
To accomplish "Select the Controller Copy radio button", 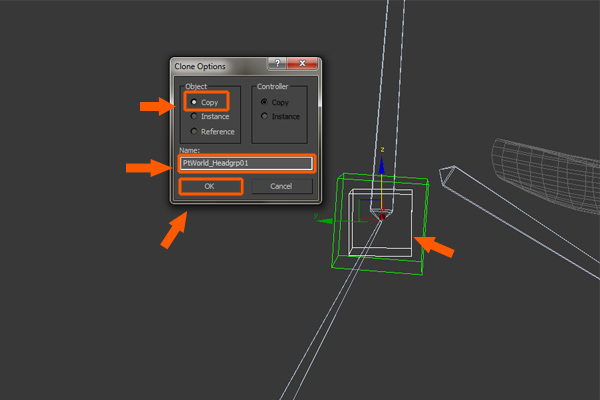I will (x=264, y=102).
